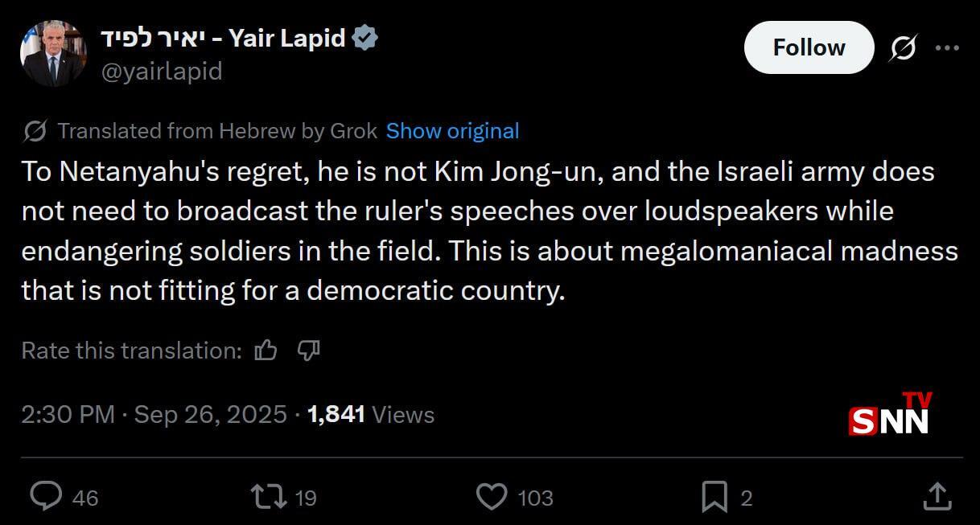980x525 pixels.
Task: Click the Grok icon beside Follow button
Action: [x=903, y=48]
